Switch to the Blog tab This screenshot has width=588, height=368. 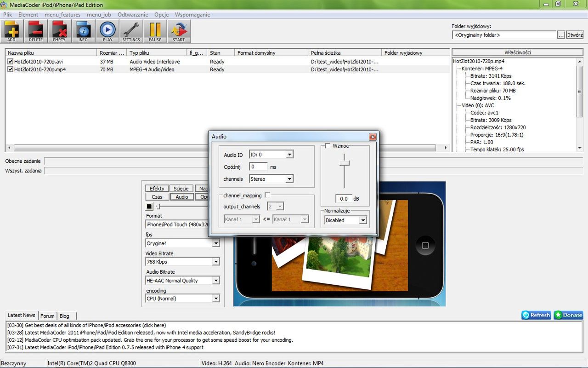(64, 316)
